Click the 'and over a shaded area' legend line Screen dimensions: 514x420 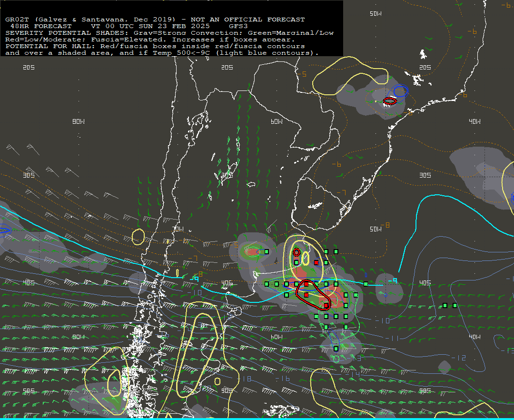[162, 53]
